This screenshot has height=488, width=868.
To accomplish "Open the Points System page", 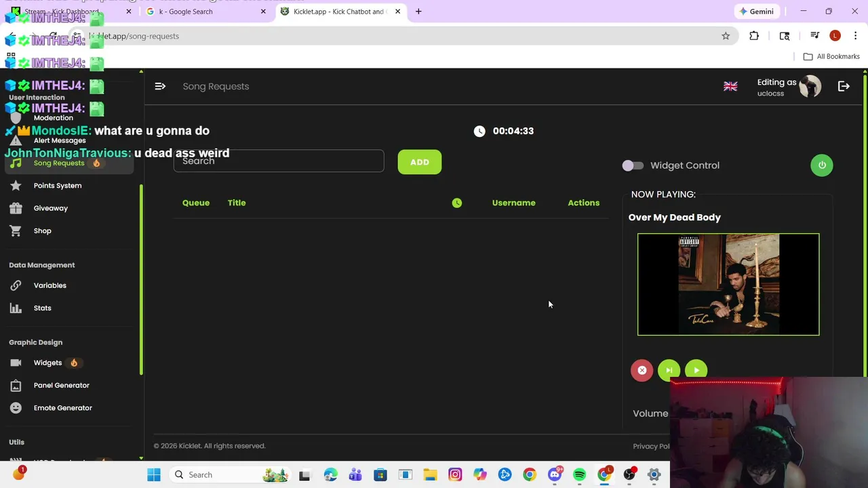I will [58, 186].
